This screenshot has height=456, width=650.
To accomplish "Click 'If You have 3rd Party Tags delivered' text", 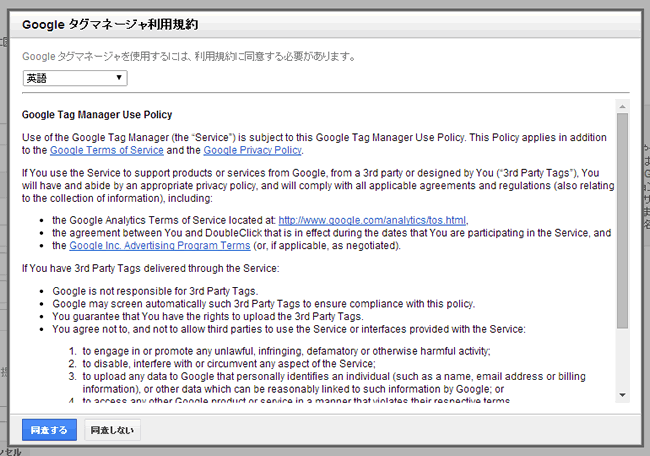I will 150,268.
